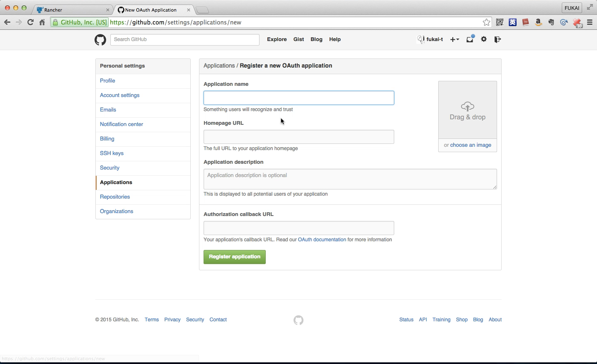Viewport: 597px width, 364px height.
Task: Open a new browser tab
Action: coord(202,10)
